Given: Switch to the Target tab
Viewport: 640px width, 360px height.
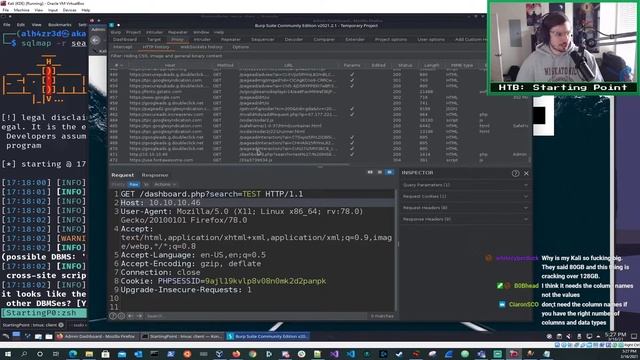Looking at the screenshot, I should click(154, 40).
